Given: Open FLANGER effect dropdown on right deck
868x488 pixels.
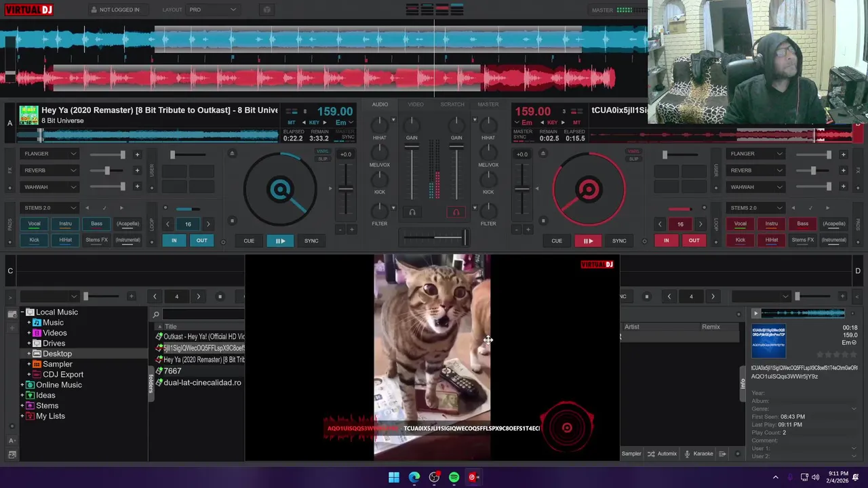Looking at the screenshot, I should 755,154.
